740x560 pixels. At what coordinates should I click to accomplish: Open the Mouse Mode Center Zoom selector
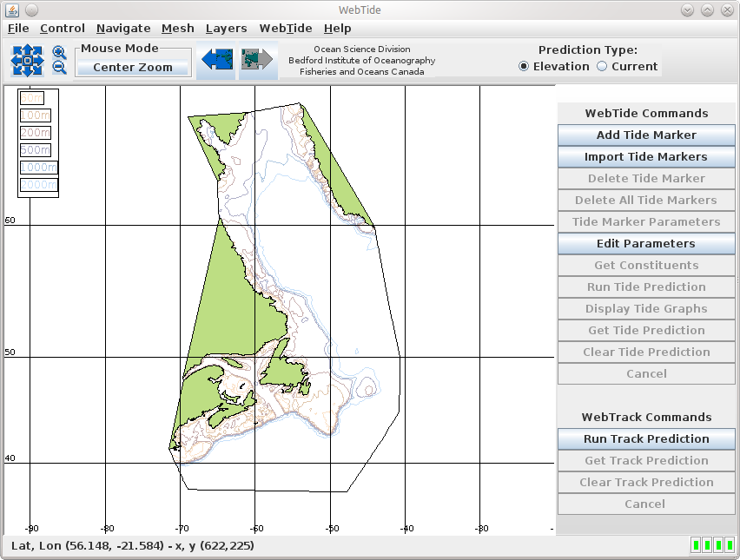(133, 67)
